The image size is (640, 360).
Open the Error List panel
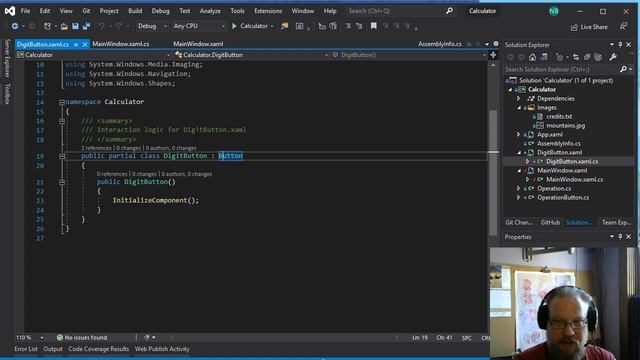(26, 349)
